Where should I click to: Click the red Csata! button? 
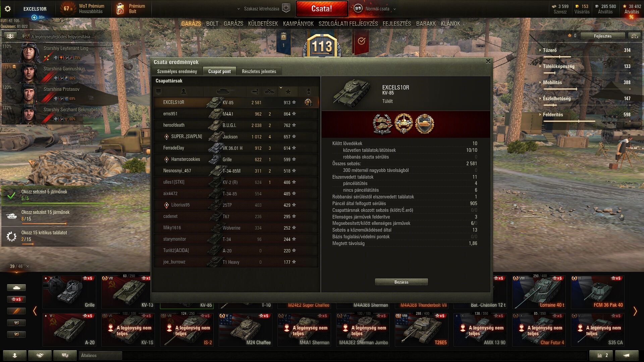(322, 9)
